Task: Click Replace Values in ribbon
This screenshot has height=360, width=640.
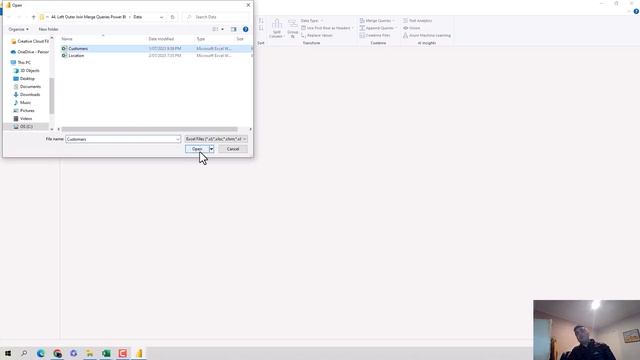Action: 317,36
